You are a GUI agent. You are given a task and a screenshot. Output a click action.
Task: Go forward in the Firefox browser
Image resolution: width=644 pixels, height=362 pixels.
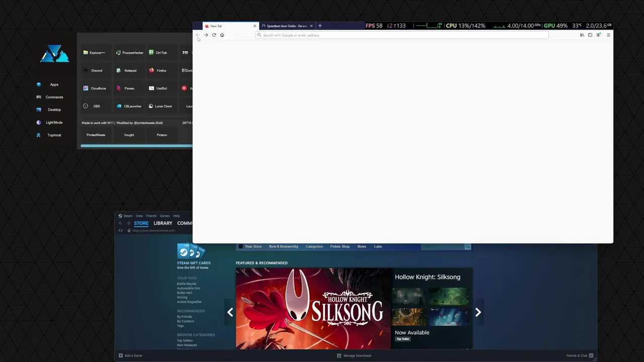[206, 35]
